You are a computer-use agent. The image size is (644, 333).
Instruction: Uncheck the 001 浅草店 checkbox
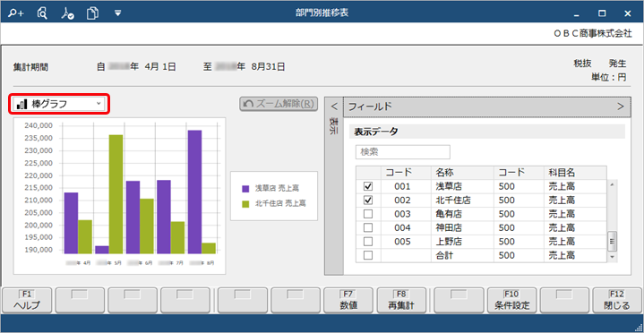click(368, 187)
